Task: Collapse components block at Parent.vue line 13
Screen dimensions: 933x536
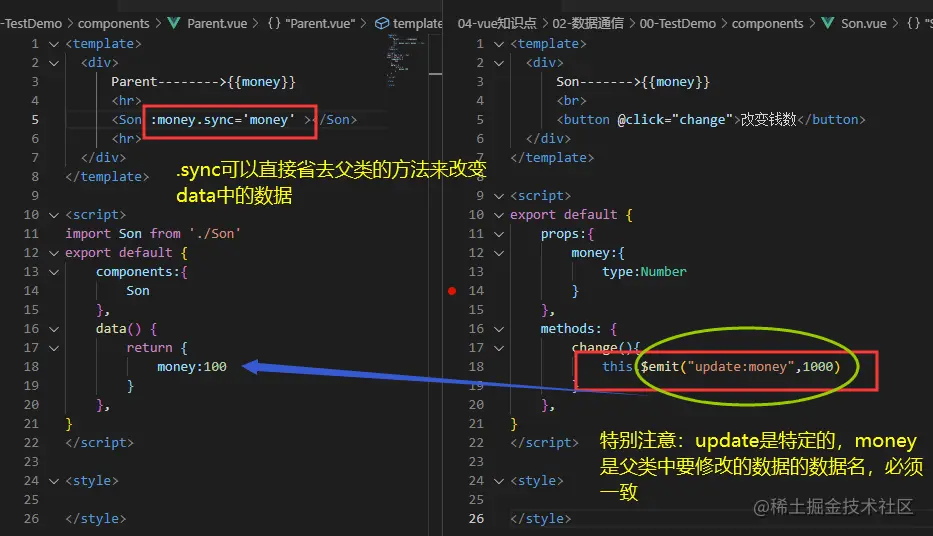Action: [x=54, y=272]
